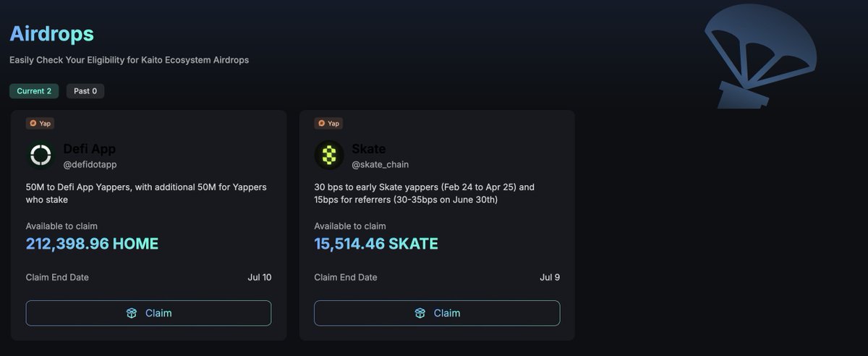Image resolution: width=868 pixels, height=356 pixels.
Task: Click the Defi App project name
Action: coord(89,148)
